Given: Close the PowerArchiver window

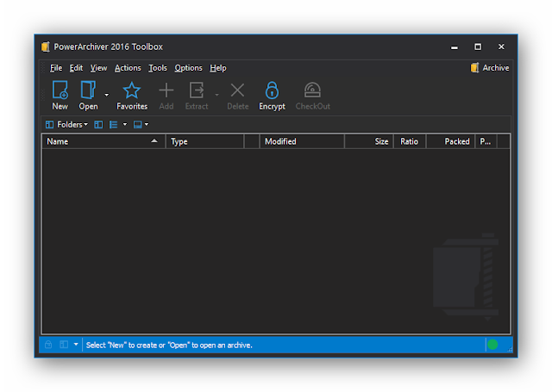Looking at the screenshot, I should tap(501, 47).
